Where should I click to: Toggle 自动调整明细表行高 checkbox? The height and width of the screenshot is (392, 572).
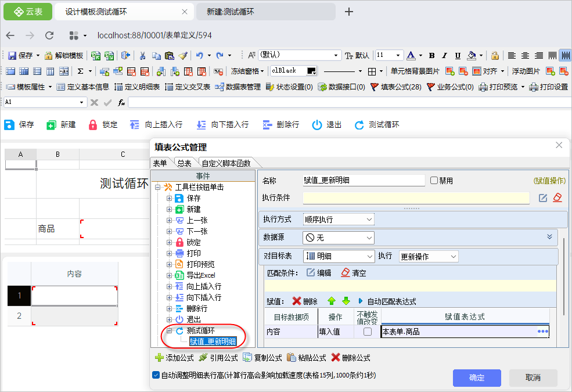point(156,375)
